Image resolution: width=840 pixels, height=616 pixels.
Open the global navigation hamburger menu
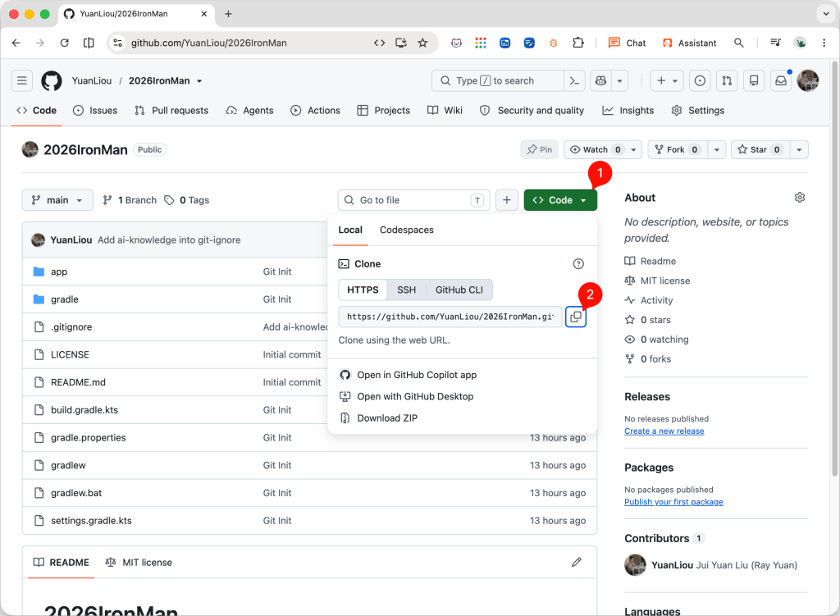pyautogui.click(x=22, y=81)
